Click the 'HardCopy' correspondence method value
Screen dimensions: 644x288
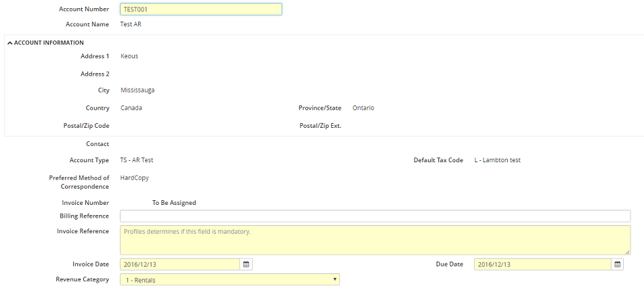(134, 178)
